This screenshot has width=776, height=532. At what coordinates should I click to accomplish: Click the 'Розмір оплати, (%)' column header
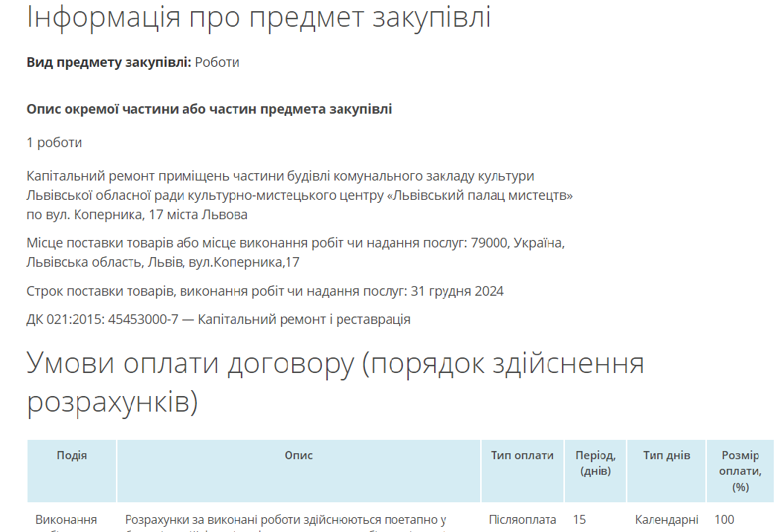[740, 470]
